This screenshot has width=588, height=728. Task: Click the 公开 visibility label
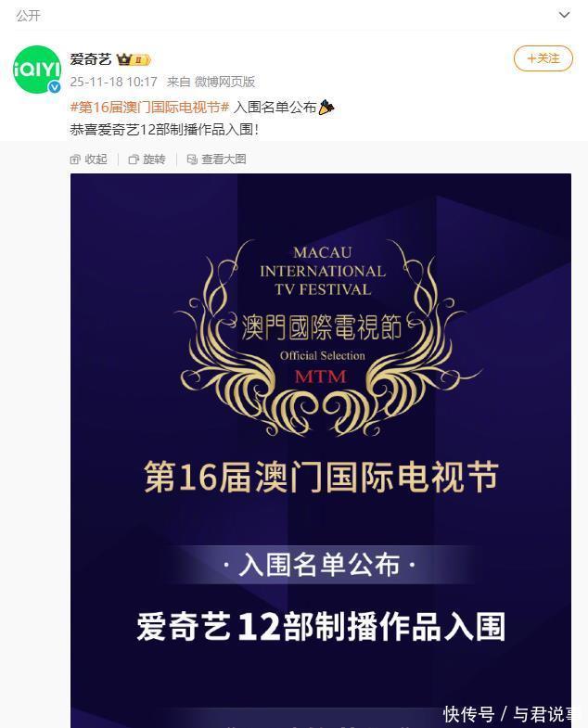(29, 16)
